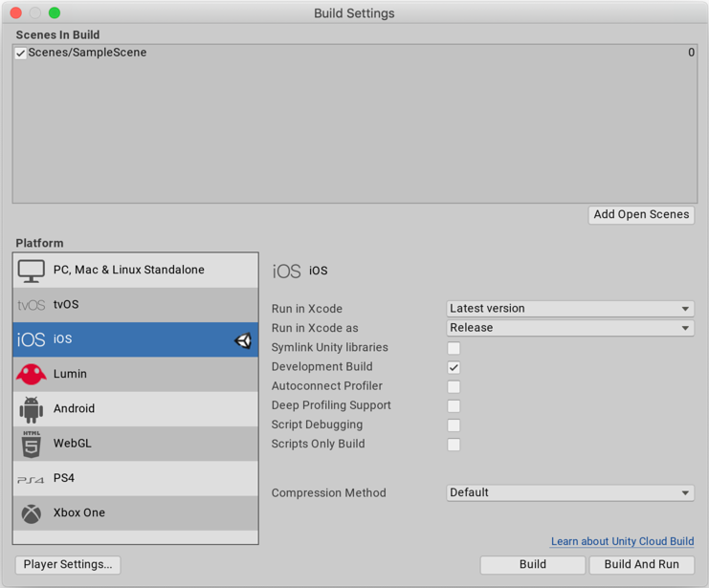Close the Build Settings window
Image resolution: width=709 pixels, height=588 pixels.
[16, 13]
